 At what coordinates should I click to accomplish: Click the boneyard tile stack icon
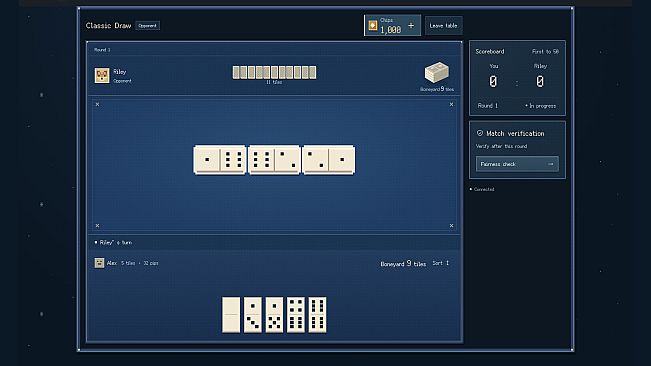point(436,73)
